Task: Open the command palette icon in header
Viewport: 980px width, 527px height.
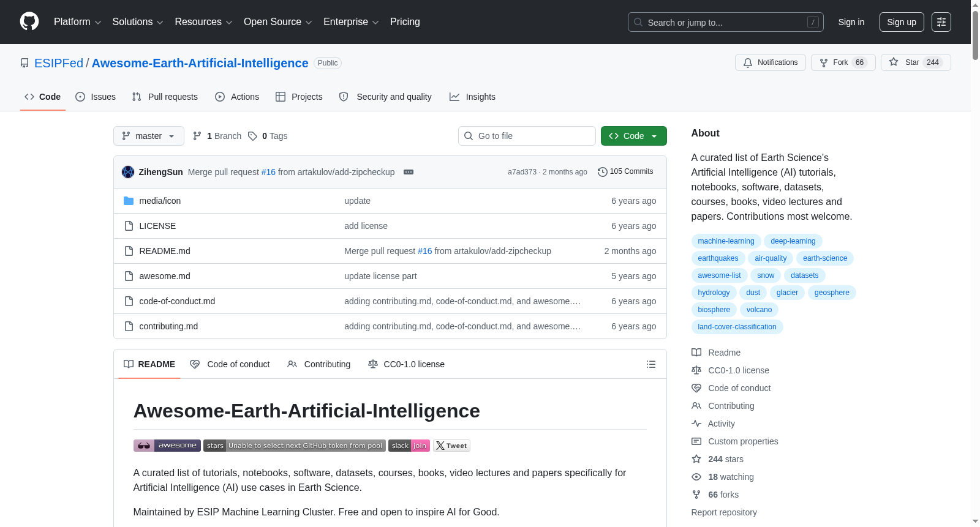Action: [941, 22]
